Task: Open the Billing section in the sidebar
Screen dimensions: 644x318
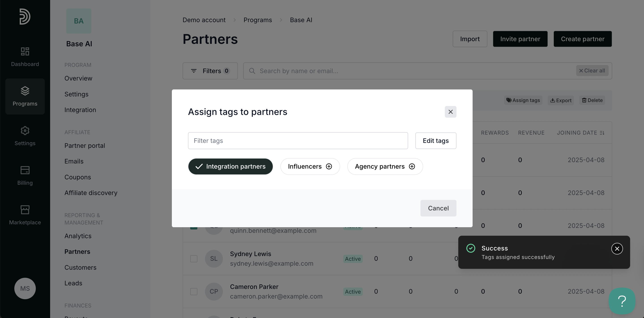Action: pos(25,176)
